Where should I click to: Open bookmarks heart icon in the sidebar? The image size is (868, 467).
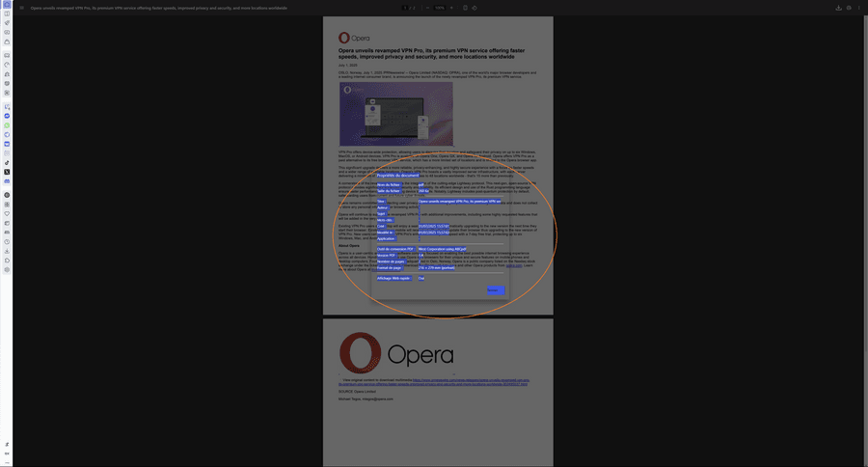tap(7, 214)
